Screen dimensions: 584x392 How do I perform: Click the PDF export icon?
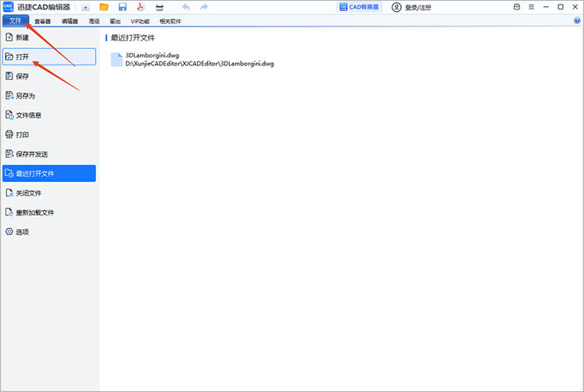tap(141, 7)
